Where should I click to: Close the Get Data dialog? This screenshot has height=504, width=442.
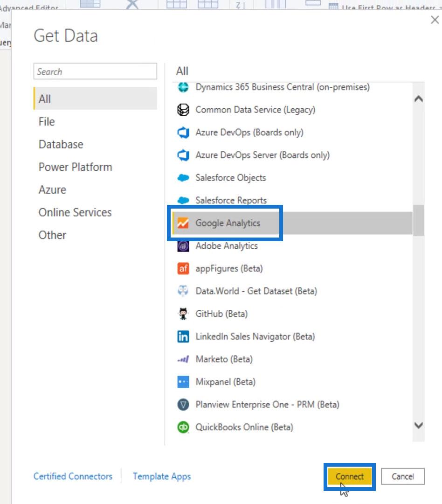(435, 20)
